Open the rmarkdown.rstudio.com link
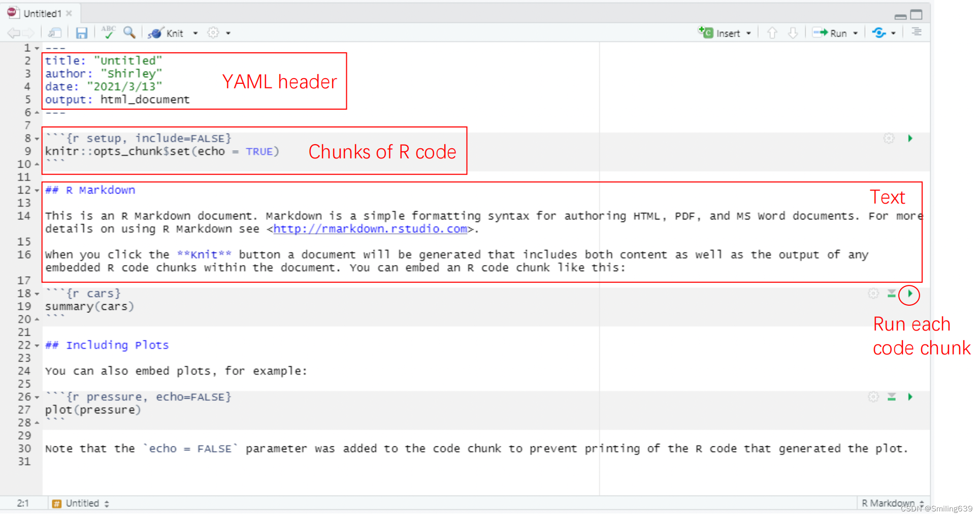Screen dimensions: 980x518 coord(370,229)
